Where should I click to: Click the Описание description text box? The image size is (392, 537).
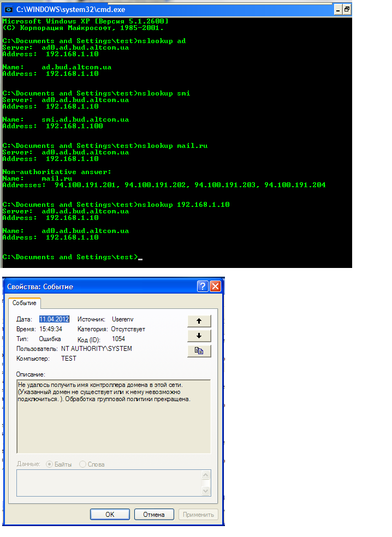[114, 416]
